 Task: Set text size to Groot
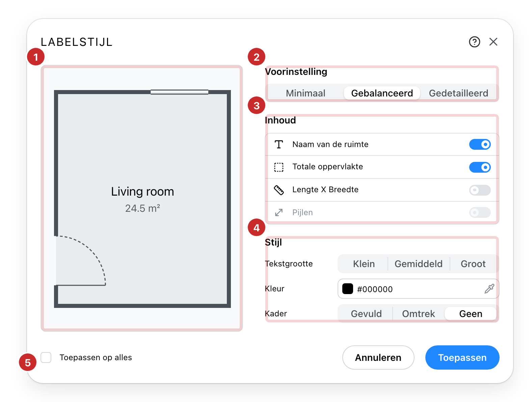point(473,264)
